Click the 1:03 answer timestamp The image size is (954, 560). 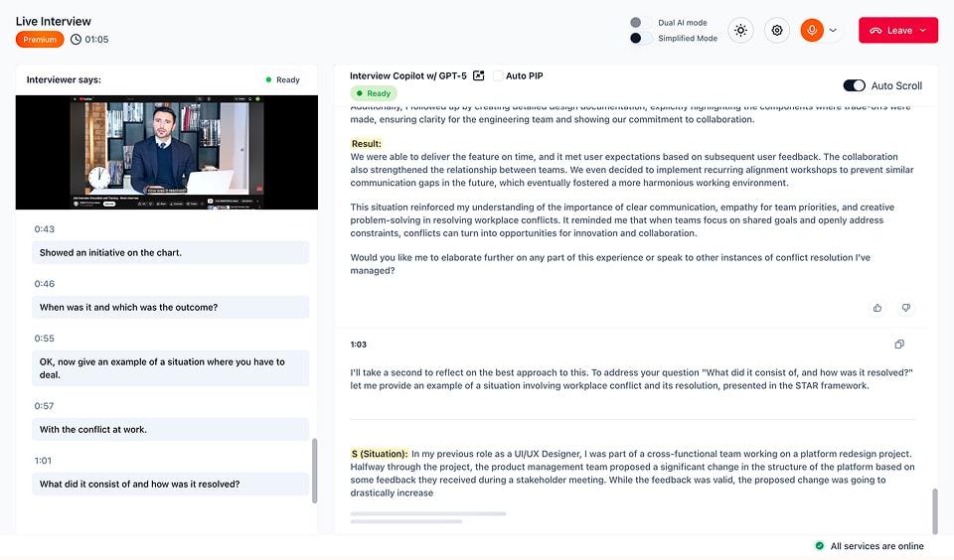tap(359, 345)
